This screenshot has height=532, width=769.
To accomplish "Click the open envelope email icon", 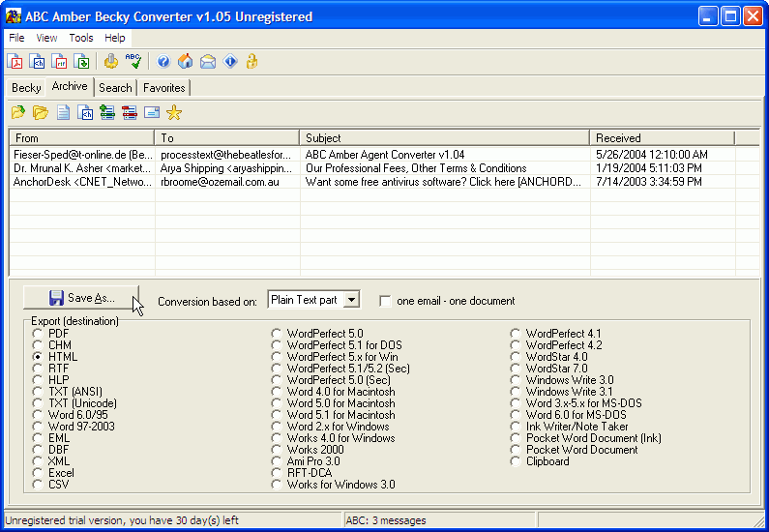I will 208,61.
